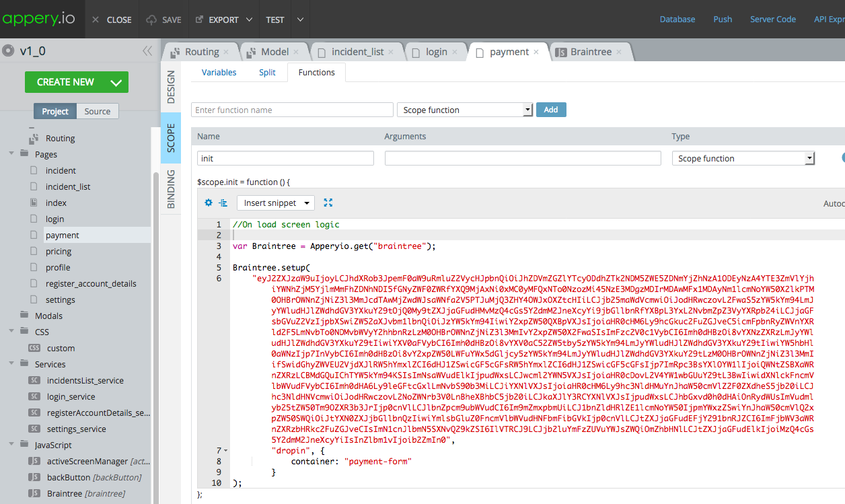
Task: Close the Model tab
Action: pyautogui.click(x=295, y=52)
